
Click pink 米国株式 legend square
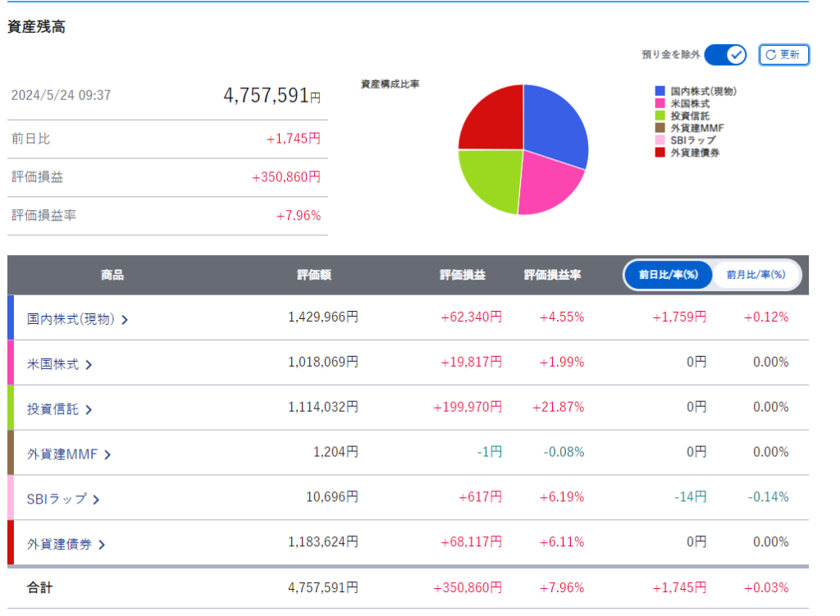(660, 103)
